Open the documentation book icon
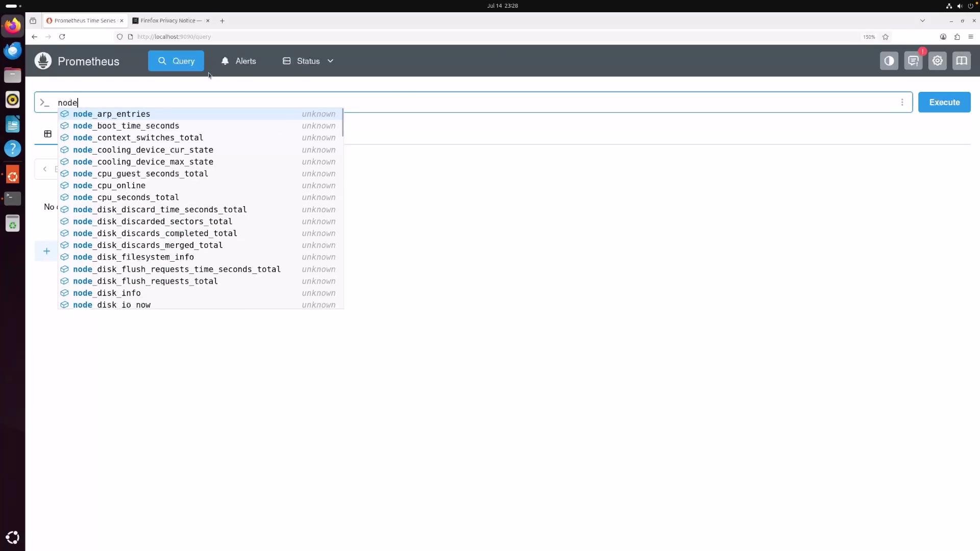 point(962,61)
